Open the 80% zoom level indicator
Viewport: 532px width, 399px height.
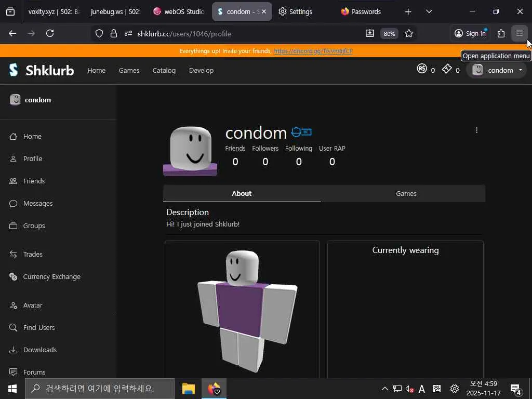(389, 34)
